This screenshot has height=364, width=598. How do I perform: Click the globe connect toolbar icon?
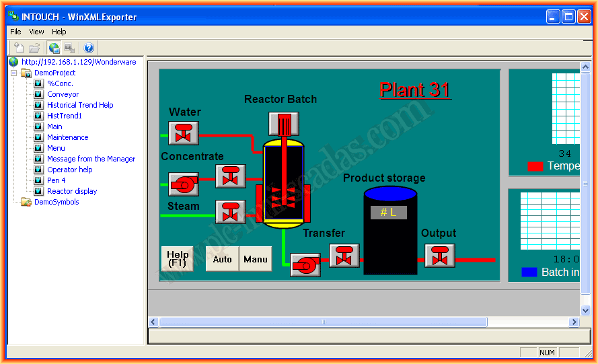click(54, 48)
